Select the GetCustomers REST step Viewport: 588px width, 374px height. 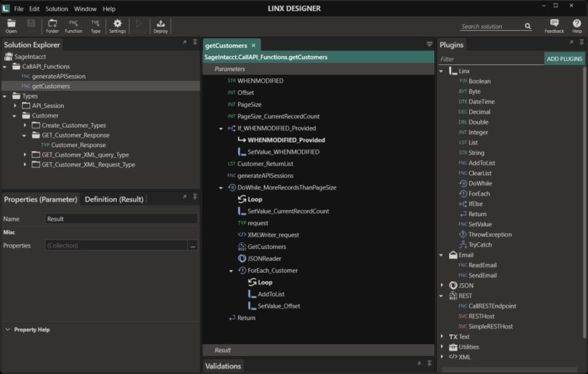point(262,247)
